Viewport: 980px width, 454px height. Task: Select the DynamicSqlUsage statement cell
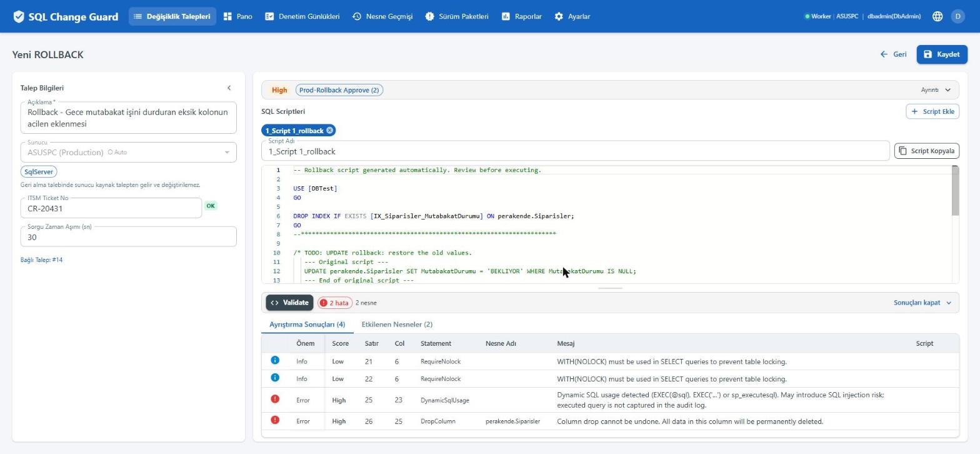[x=445, y=400]
